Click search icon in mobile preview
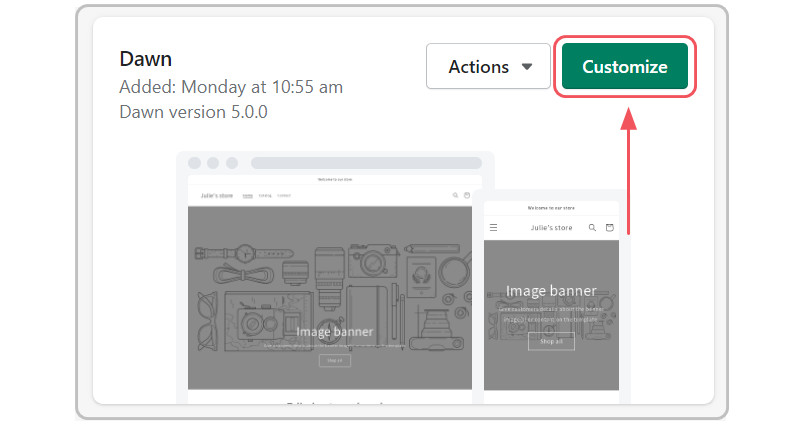The width and height of the screenshot is (800, 424). [x=592, y=228]
